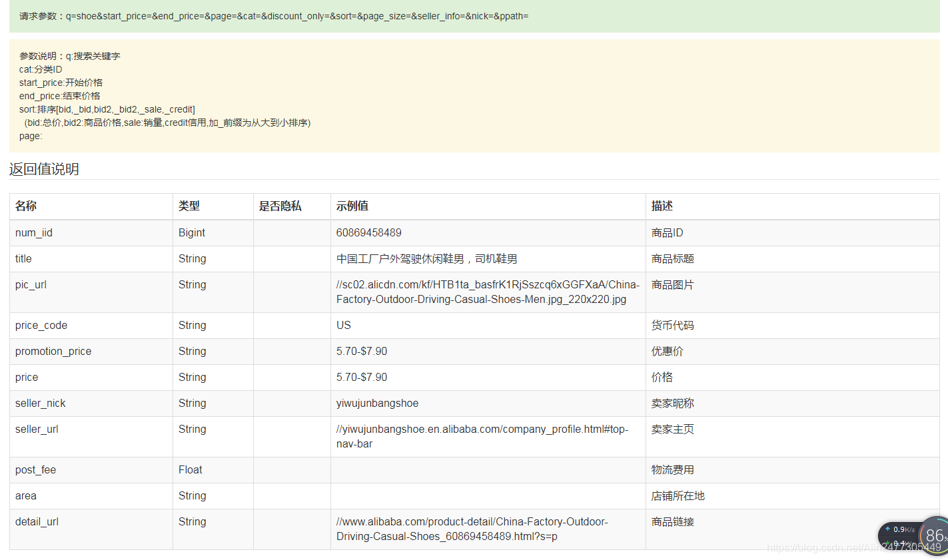
Task: Click the 参数说明 q:搜索关键字 line
Action: 70,56
